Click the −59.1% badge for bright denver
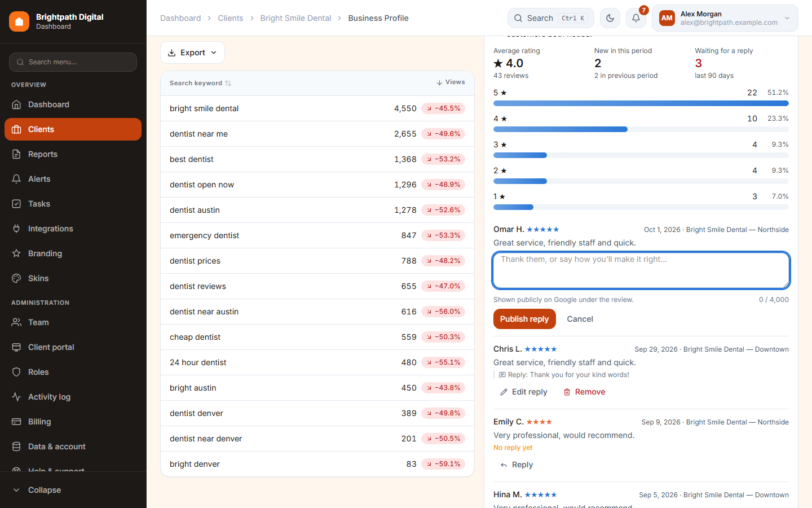Viewport: 812px width, 508px height. pyautogui.click(x=443, y=464)
